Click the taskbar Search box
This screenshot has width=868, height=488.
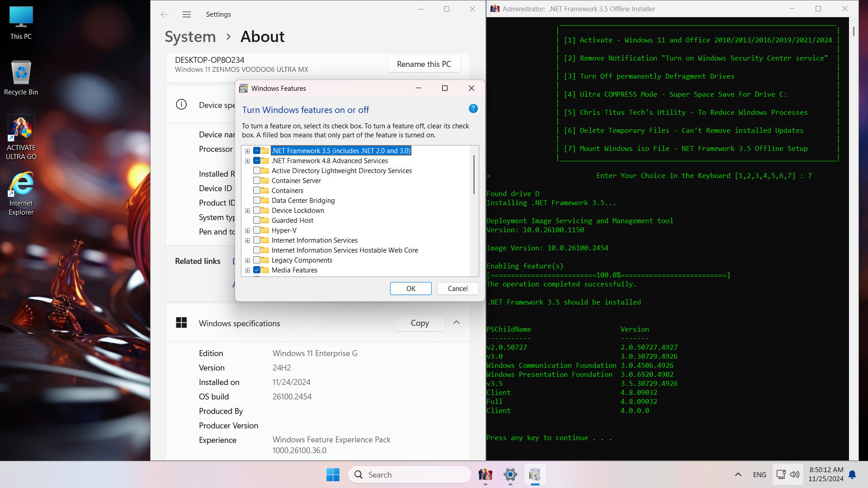[410, 474]
